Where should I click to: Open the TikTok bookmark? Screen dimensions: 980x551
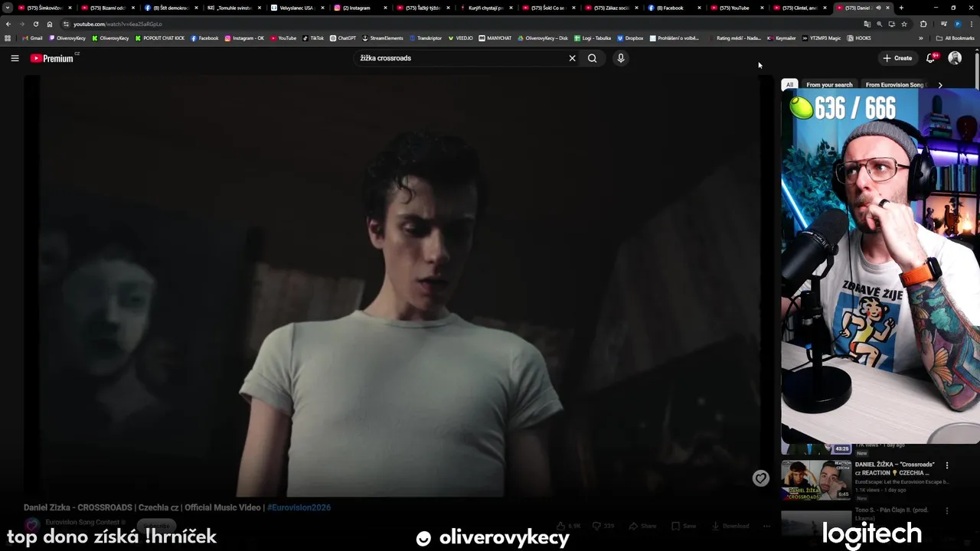click(x=313, y=38)
